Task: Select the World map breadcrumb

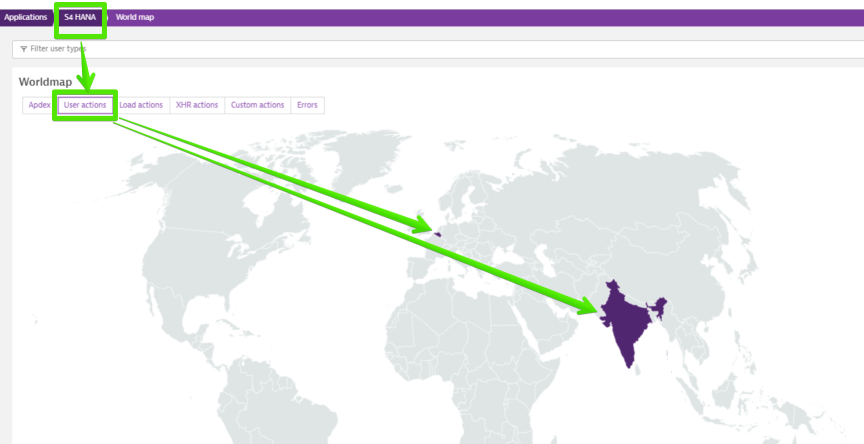Action: (x=134, y=17)
